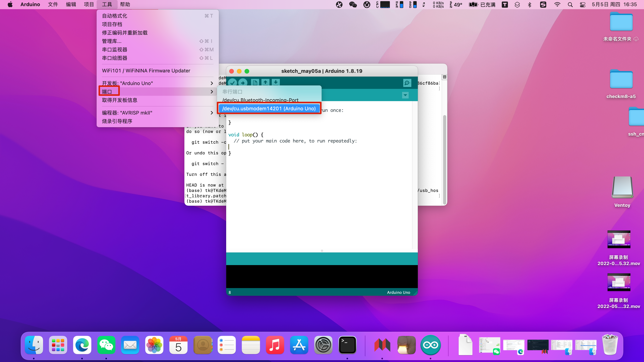Image resolution: width=644 pixels, height=362 pixels.
Task: Expand the 端口 submenu
Action: click(x=158, y=92)
